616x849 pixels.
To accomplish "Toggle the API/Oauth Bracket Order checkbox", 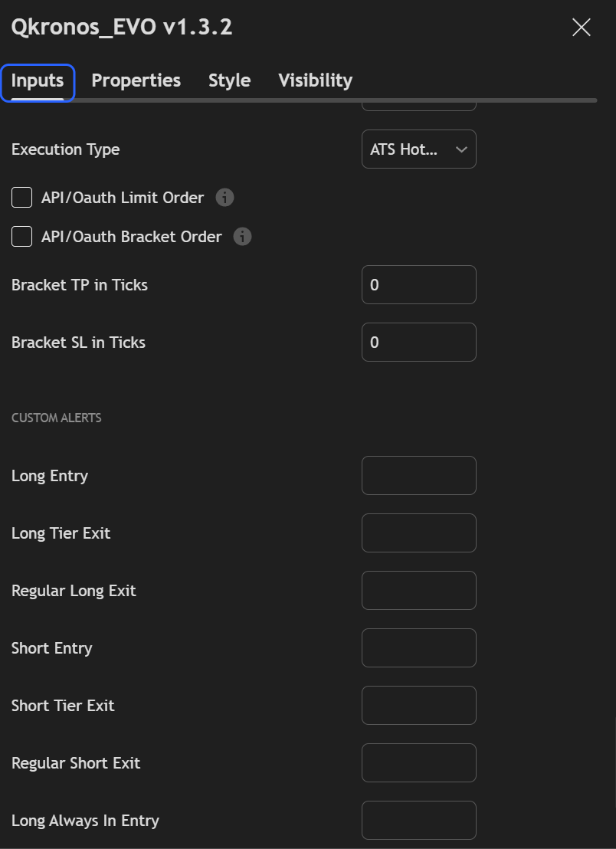I will coord(22,237).
